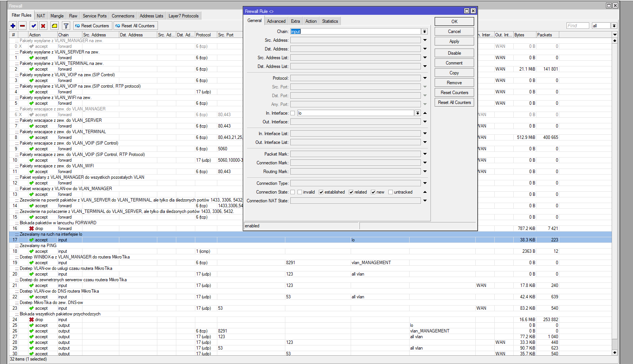Open the Layer7 Protocols tab
Viewport: 633px width, 364px height.
click(184, 16)
